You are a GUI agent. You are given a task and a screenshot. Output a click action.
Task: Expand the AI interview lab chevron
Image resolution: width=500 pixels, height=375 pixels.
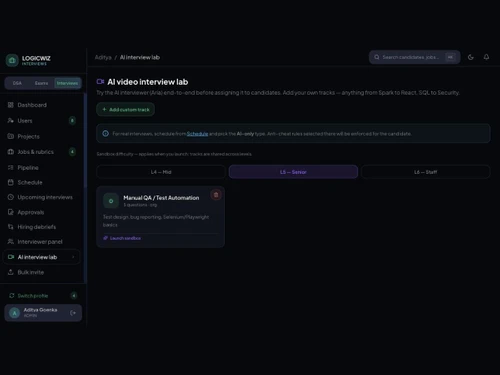click(x=73, y=257)
